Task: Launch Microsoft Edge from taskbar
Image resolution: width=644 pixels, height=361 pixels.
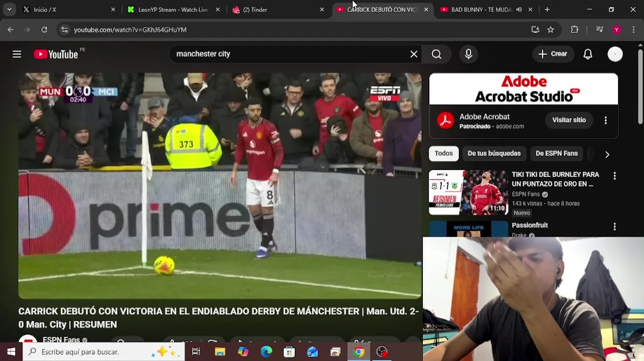Action: [x=266, y=352]
